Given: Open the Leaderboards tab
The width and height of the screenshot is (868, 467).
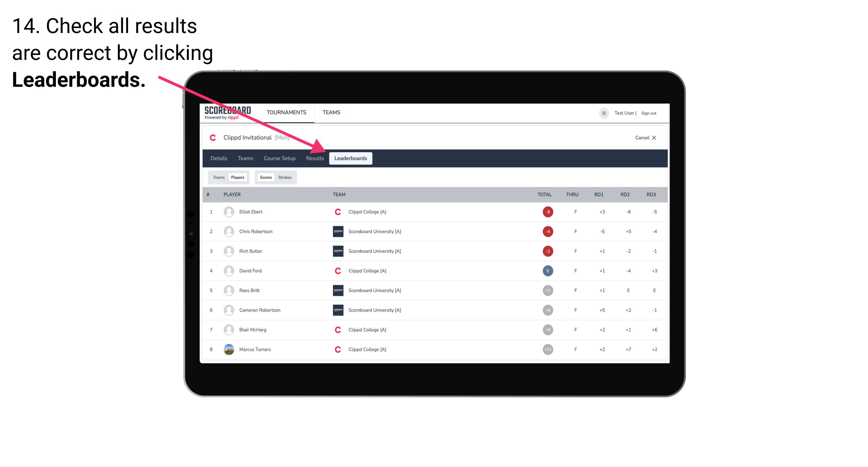Looking at the screenshot, I should (351, 158).
